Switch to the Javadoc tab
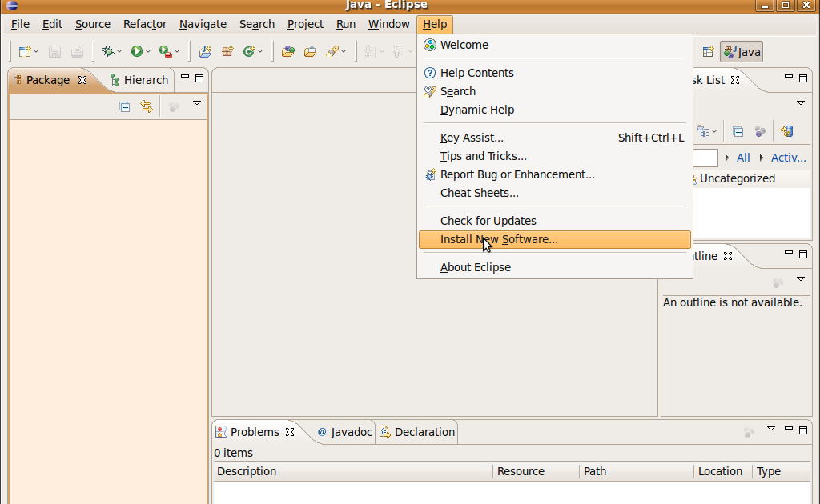The height and width of the screenshot is (504, 820). tap(344, 432)
